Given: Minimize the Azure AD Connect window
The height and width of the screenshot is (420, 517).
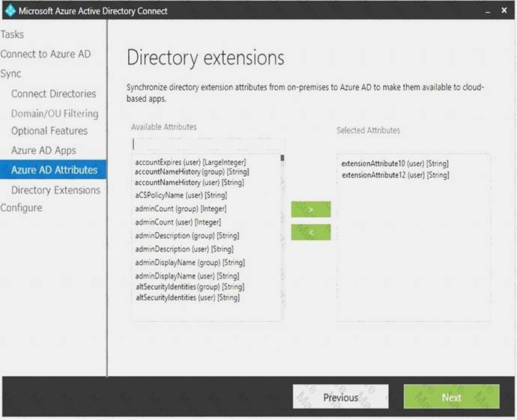Looking at the screenshot, I should (488, 11).
